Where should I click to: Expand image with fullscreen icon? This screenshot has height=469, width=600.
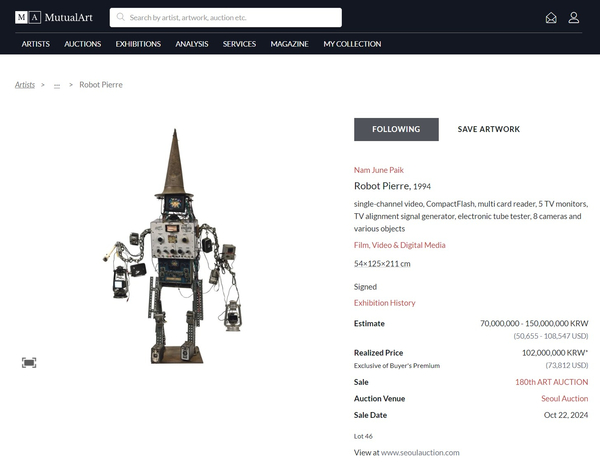(x=29, y=362)
